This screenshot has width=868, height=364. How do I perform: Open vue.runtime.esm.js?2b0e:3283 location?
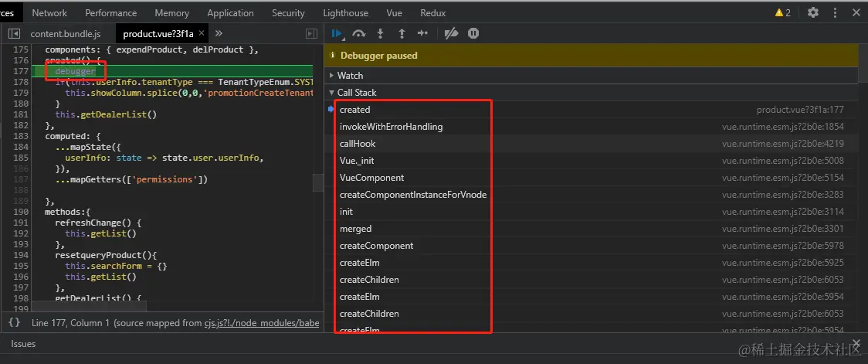[x=783, y=195]
